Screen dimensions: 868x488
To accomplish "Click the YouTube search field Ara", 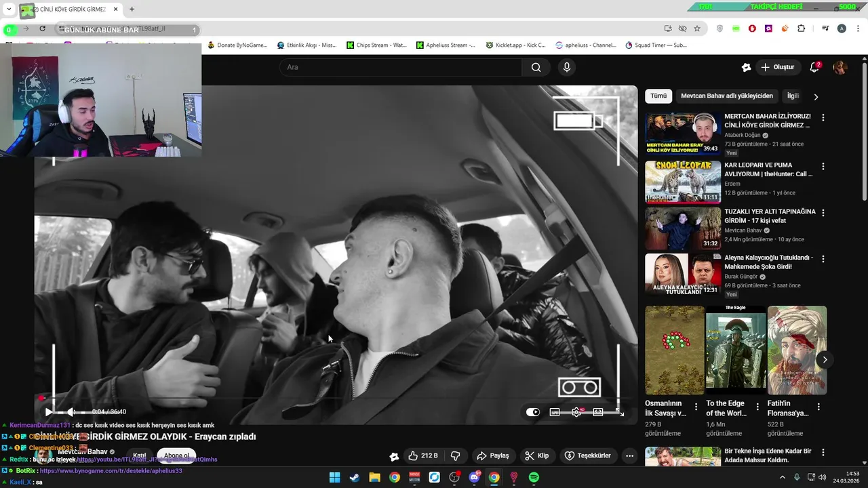I will (400, 67).
